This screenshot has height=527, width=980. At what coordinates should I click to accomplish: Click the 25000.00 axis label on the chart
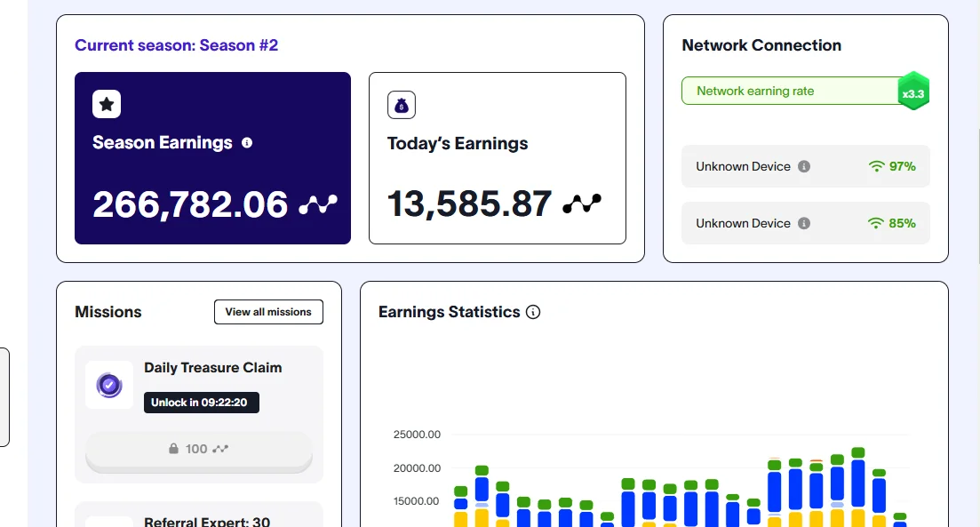[417, 435]
